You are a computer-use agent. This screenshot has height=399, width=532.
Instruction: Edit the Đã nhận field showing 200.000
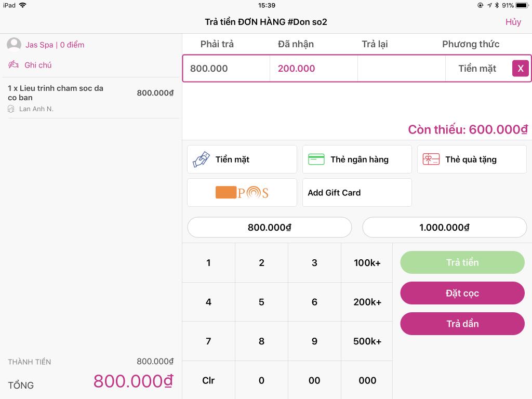(x=313, y=69)
